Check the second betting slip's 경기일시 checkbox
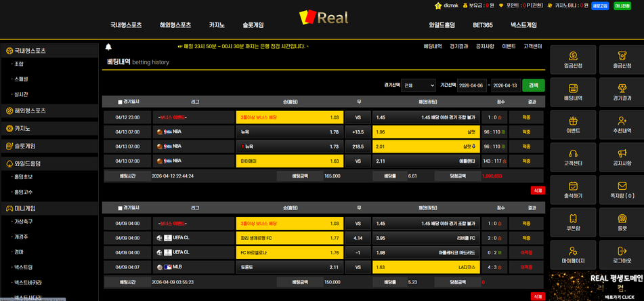 [120, 208]
